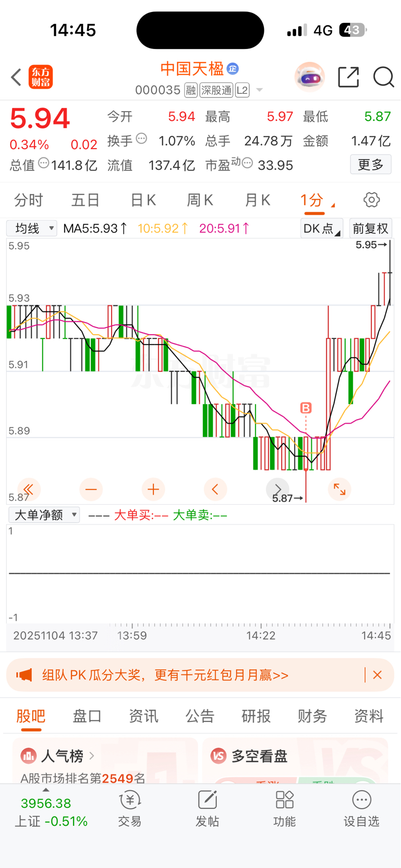401x868 pixels.
Task: Move chart right with right arrow
Action: (277, 490)
